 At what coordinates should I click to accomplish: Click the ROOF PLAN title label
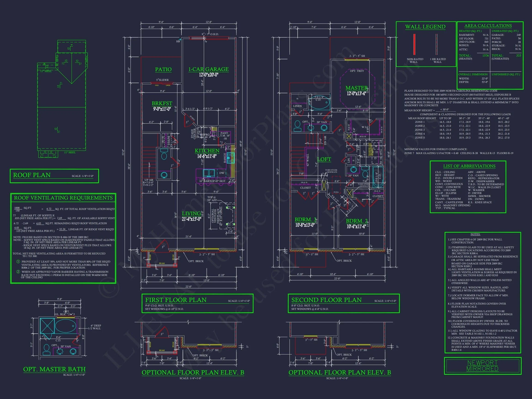click(32, 175)
